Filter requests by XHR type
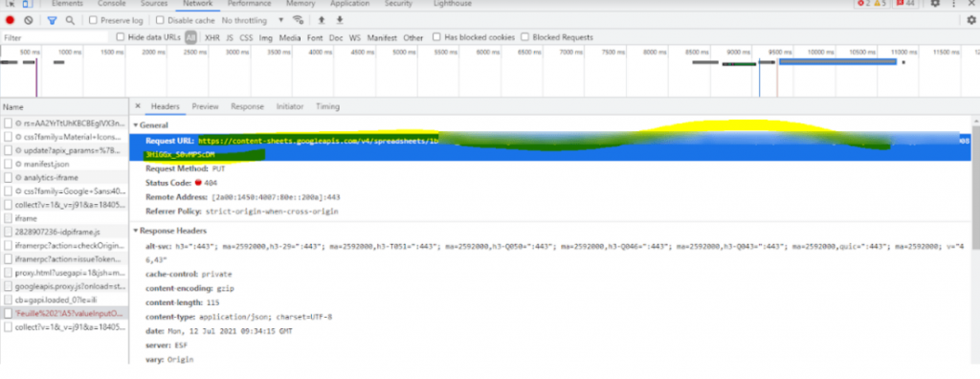 coord(212,37)
